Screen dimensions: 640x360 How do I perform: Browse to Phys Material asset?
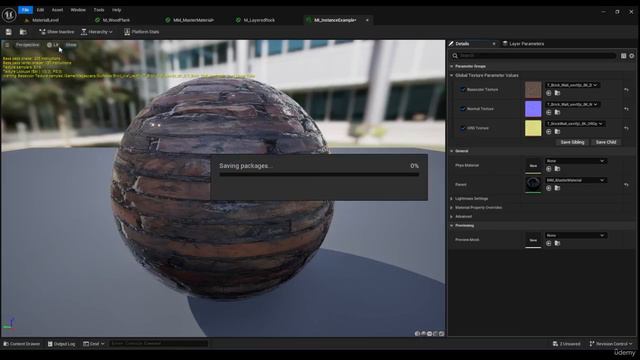558,169
